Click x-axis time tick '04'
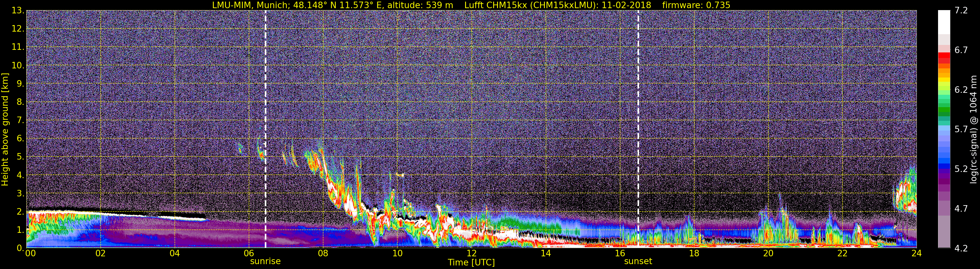Viewport: 980px width, 269px height. tap(175, 254)
